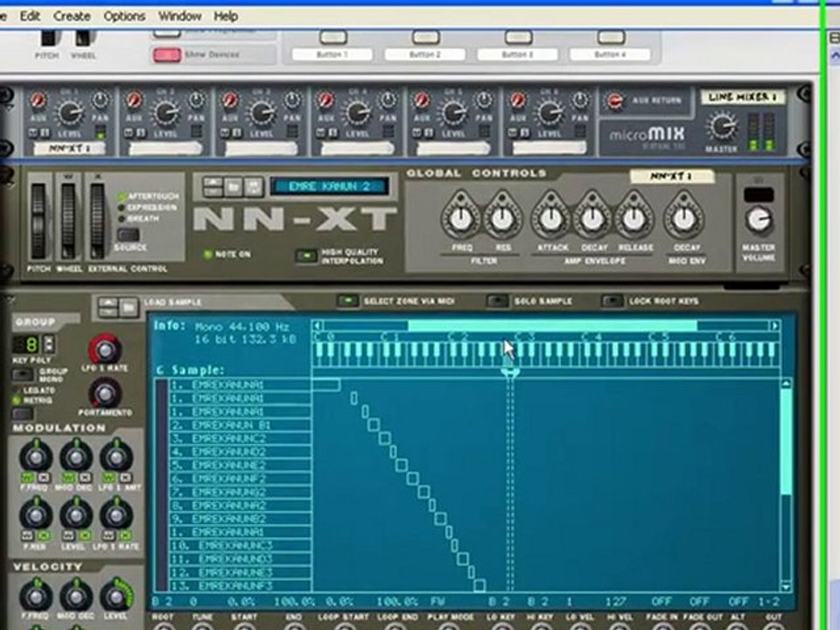Click channel 3 red AUX knob on mixer
840x630 pixels.
click(x=230, y=100)
